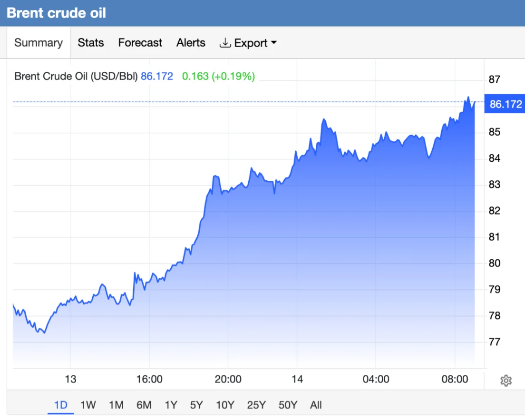
Task: Select the 5Y time range
Action: tap(196, 405)
